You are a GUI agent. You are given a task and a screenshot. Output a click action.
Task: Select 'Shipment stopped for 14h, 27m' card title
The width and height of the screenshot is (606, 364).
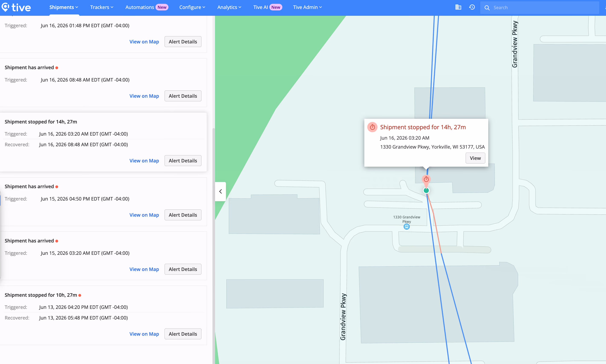tap(41, 122)
